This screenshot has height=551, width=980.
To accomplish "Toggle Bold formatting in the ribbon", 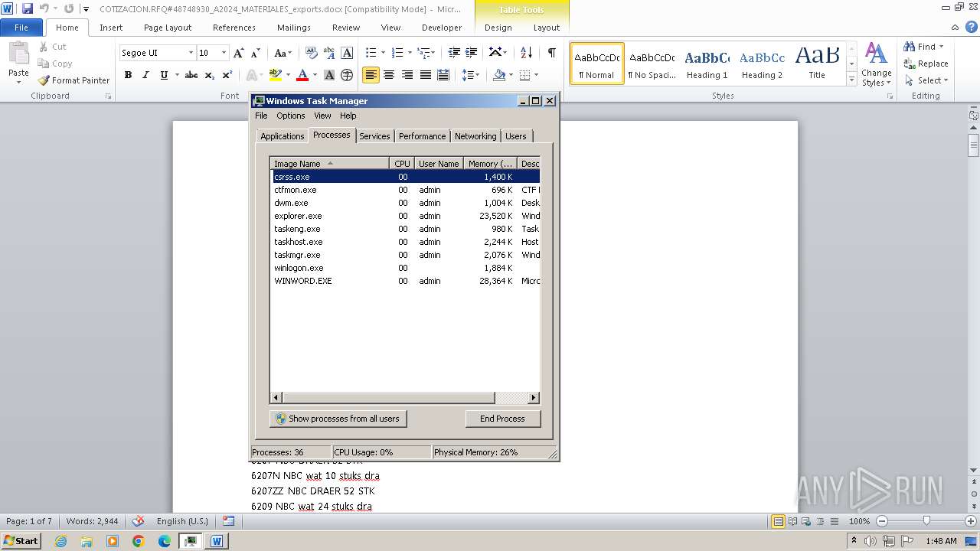I will (128, 75).
